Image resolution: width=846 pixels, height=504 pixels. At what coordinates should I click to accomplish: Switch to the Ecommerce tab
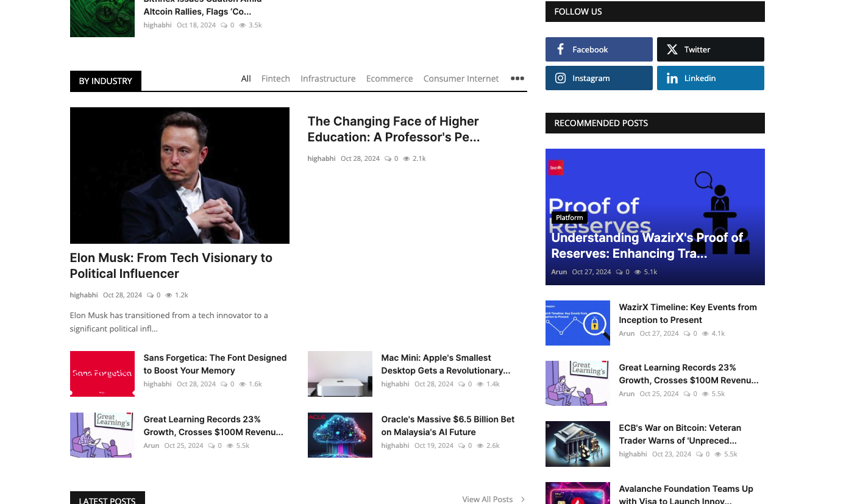click(389, 79)
